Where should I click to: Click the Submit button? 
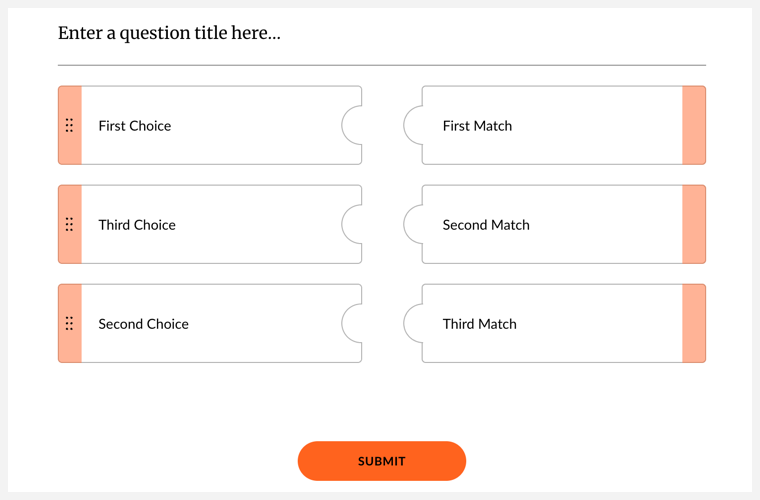tap(382, 461)
